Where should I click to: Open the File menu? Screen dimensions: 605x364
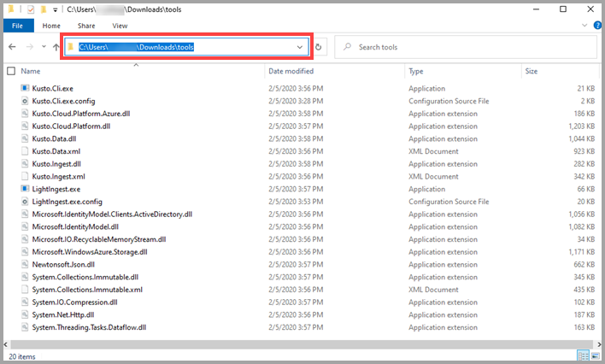pos(17,26)
